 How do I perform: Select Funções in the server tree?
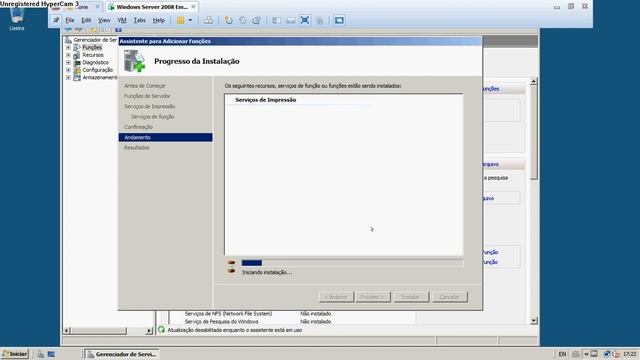92,47
